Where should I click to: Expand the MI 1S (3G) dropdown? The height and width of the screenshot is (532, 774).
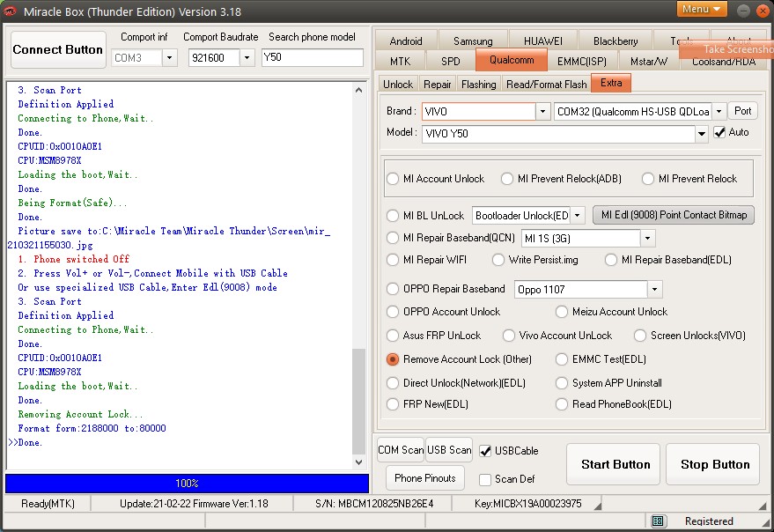[x=647, y=239]
